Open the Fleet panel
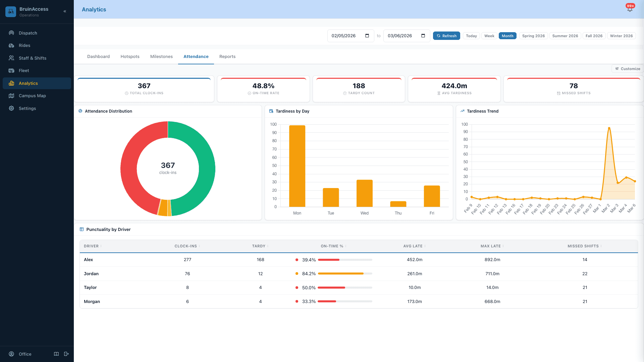 pos(23,70)
